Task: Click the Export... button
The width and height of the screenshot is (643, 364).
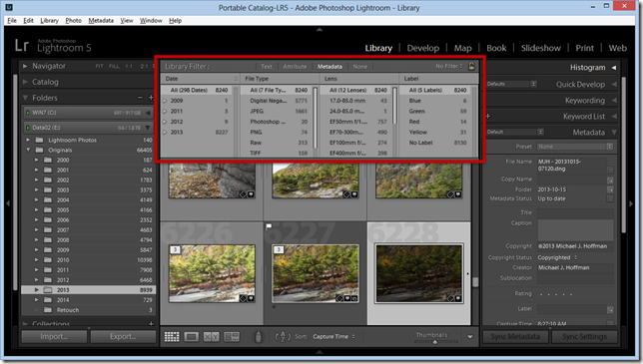Action: tap(123, 336)
